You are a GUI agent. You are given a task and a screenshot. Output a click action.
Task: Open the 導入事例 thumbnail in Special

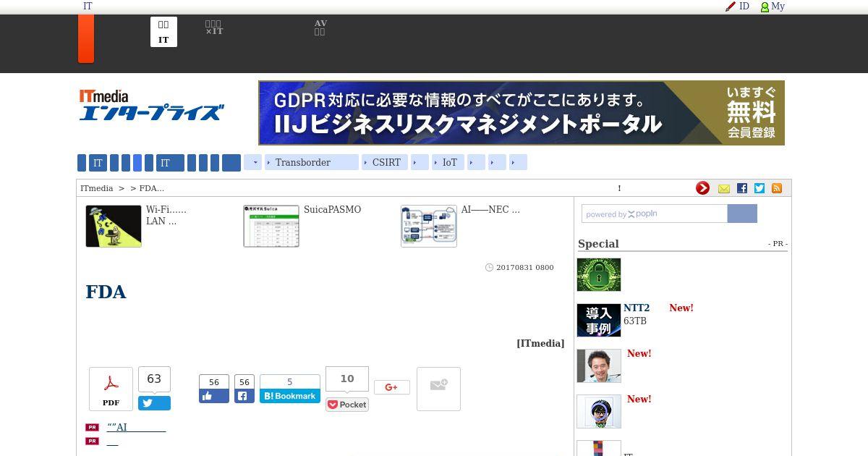[599, 321]
